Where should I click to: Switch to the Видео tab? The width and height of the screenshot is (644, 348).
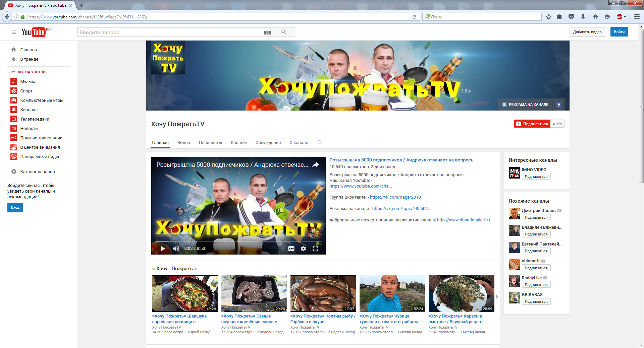(x=183, y=142)
